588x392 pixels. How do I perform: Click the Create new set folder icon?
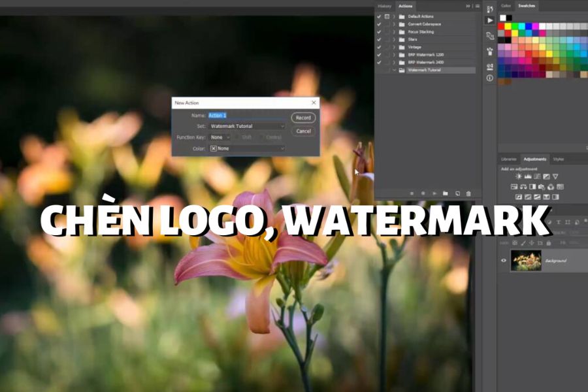[x=445, y=193]
